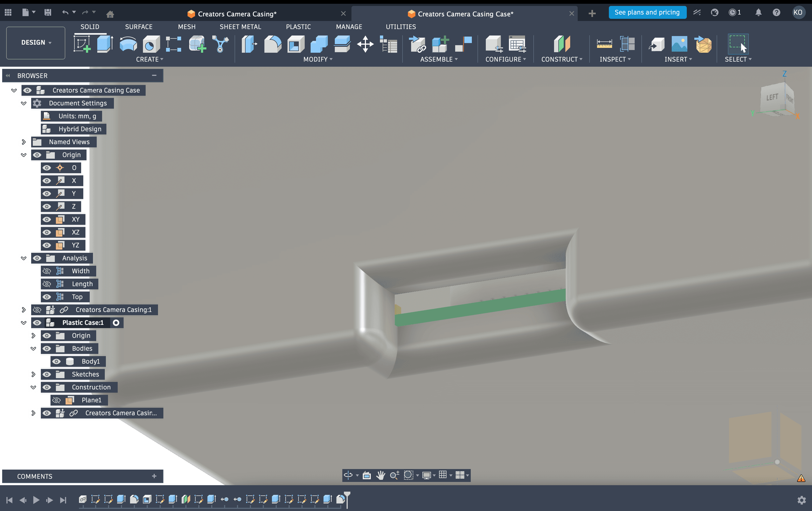The image size is (812, 511).
Task: Add a new comment with plus
Action: (154, 476)
